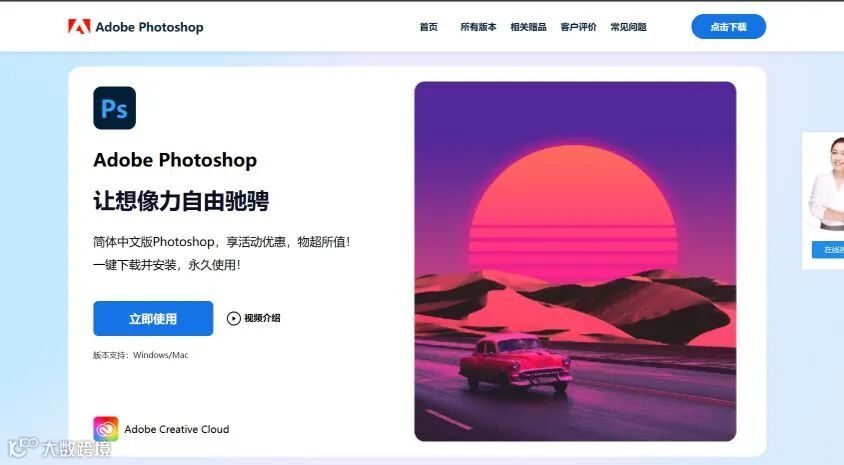Open the customer service agent photo

[x=827, y=183]
